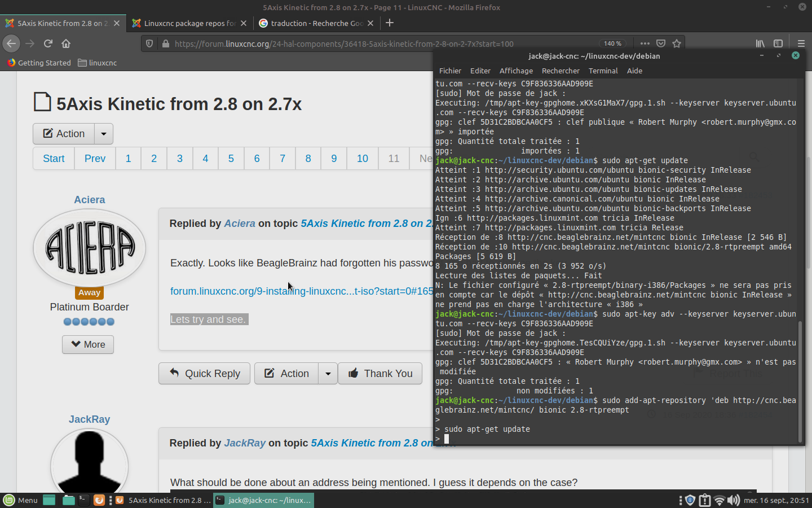Open the Fichier menu in the terminal
The image size is (812, 508).
pos(450,71)
